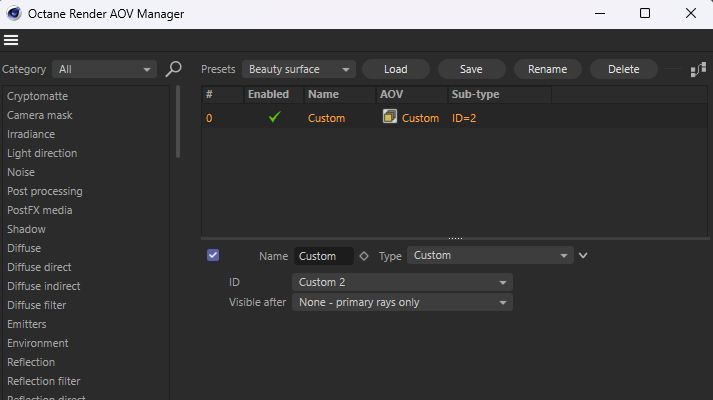Image resolution: width=713 pixels, height=400 pixels.
Task: Uncheck the AOV enable checkbox beside Name
Action: (213, 255)
